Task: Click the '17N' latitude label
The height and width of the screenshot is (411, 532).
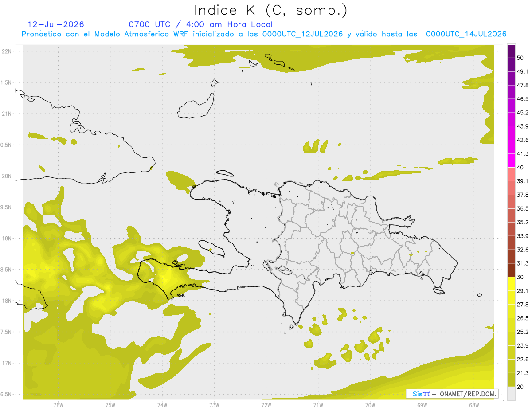Action: tap(7, 363)
